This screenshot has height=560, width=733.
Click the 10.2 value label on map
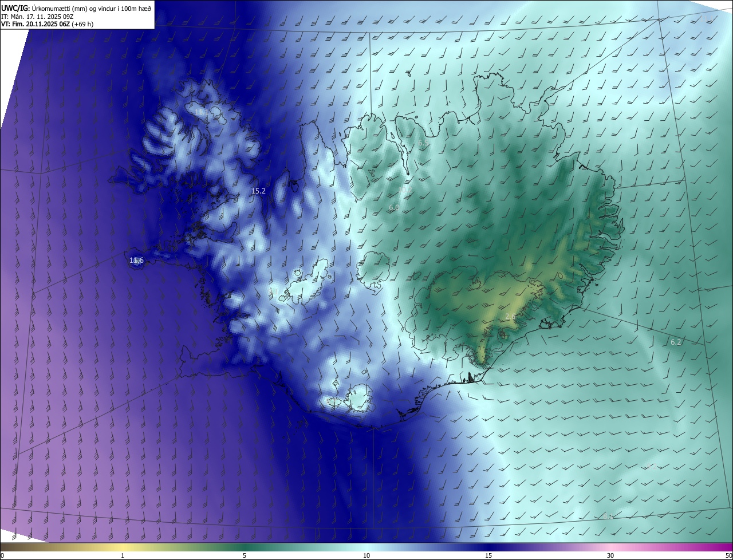tap(405, 190)
